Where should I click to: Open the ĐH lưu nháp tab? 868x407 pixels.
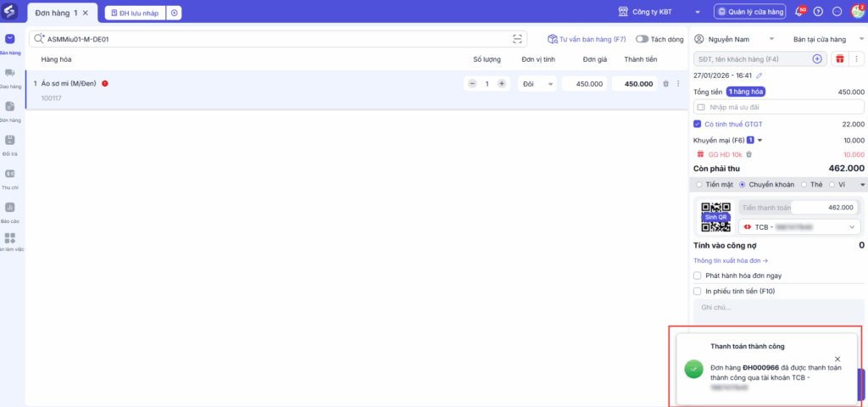point(135,13)
